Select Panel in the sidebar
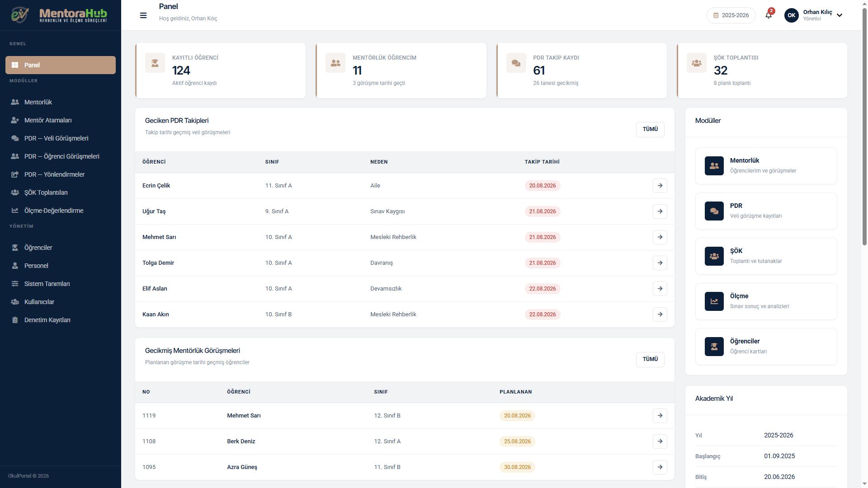 [x=61, y=65]
